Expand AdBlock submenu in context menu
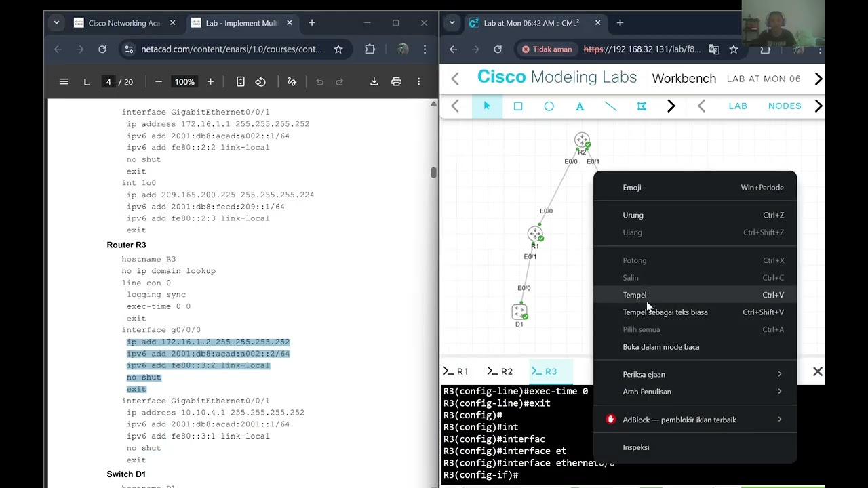This screenshot has width=868, height=488. [x=695, y=420]
